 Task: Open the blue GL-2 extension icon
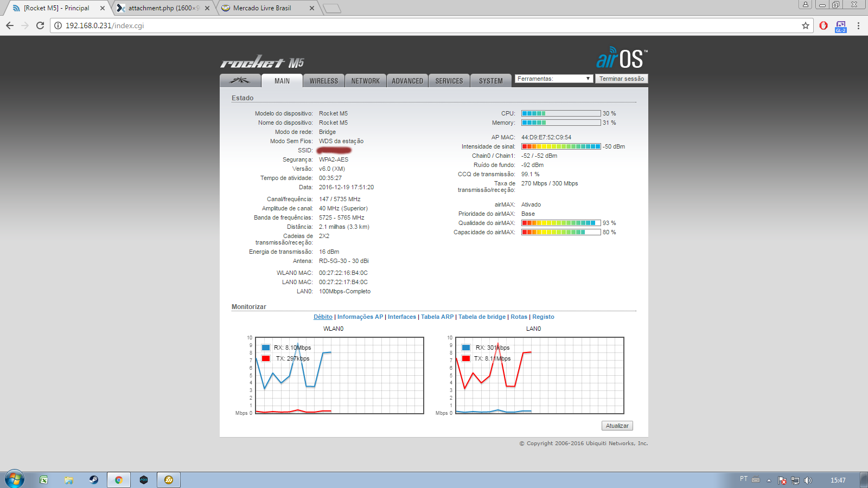click(841, 26)
